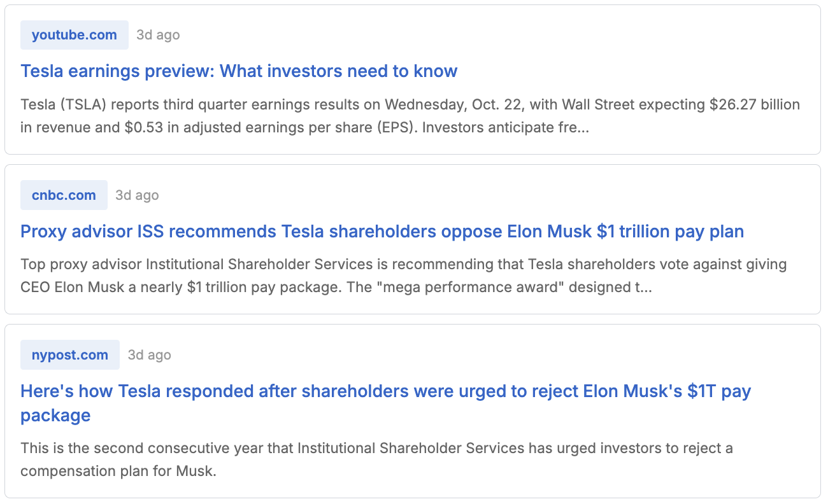Click the 'second consecutive year' snippet text
The width and height of the screenshot is (828, 504).
click(376, 449)
